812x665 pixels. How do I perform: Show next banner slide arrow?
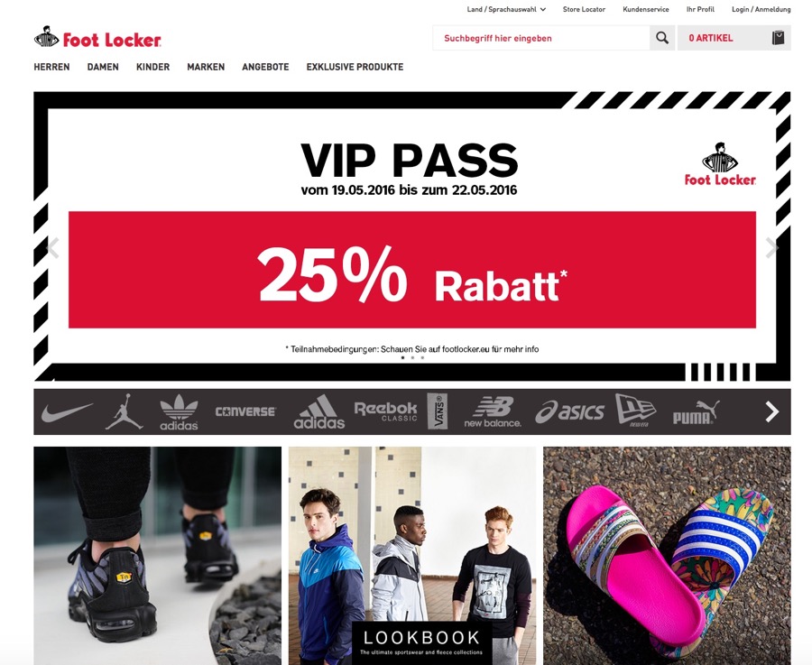click(x=771, y=247)
